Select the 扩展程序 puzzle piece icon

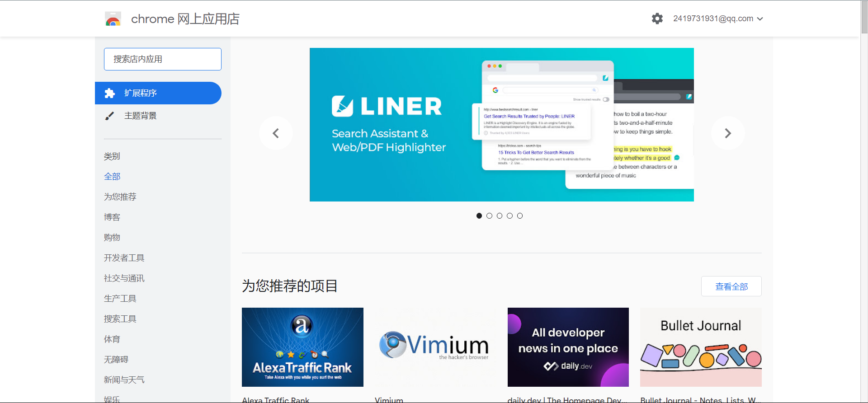point(110,93)
